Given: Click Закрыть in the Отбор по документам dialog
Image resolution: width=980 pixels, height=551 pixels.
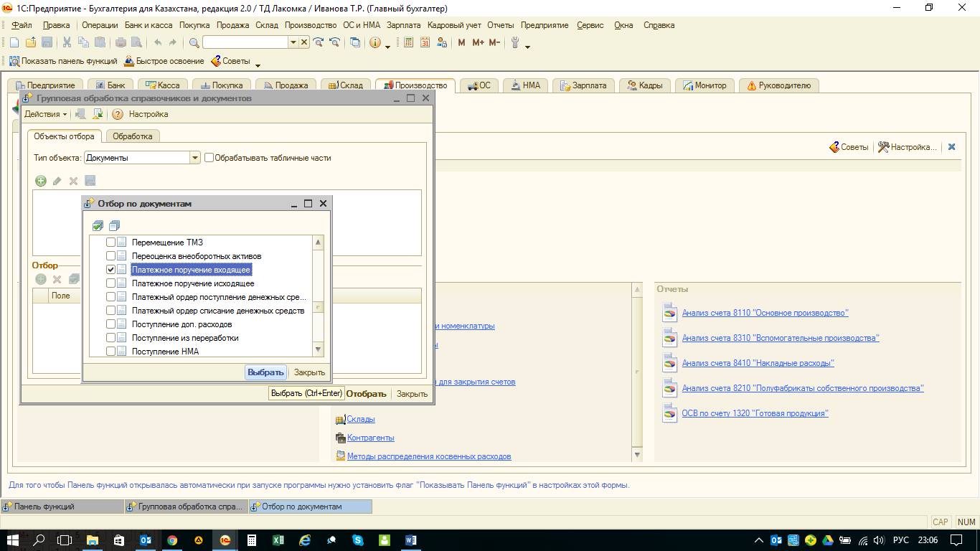Looking at the screenshot, I should click(309, 372).
